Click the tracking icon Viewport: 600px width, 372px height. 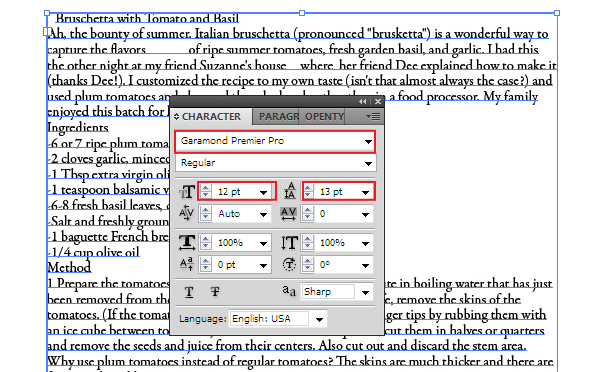(288, 214)
